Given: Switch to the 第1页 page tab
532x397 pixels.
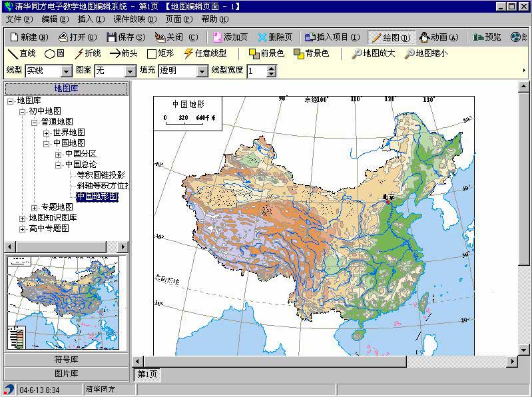Looking at the screenshot, I should 147,374.
